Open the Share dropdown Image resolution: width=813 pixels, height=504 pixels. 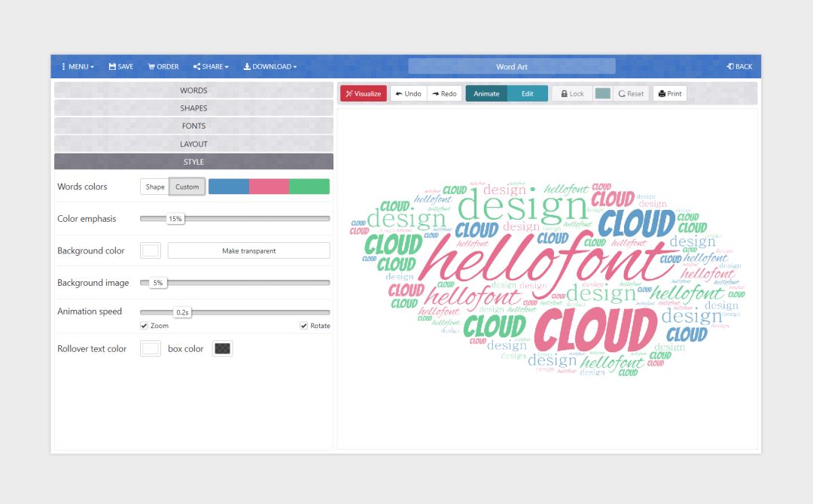pos(211,67)
